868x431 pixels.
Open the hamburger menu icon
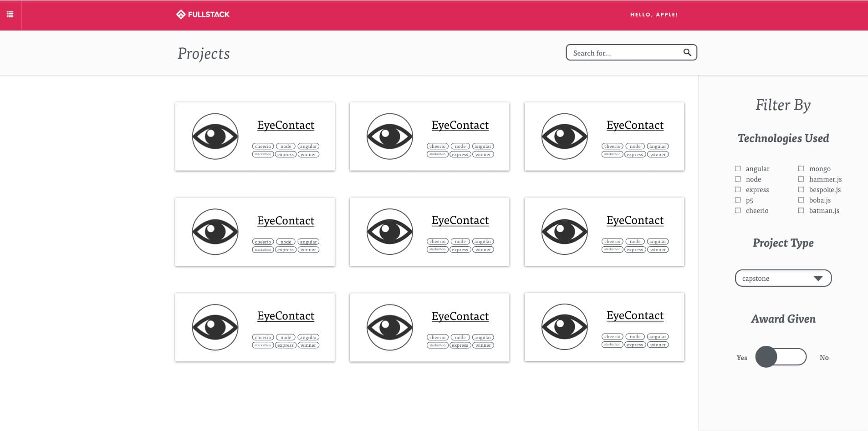pos(10,15)
